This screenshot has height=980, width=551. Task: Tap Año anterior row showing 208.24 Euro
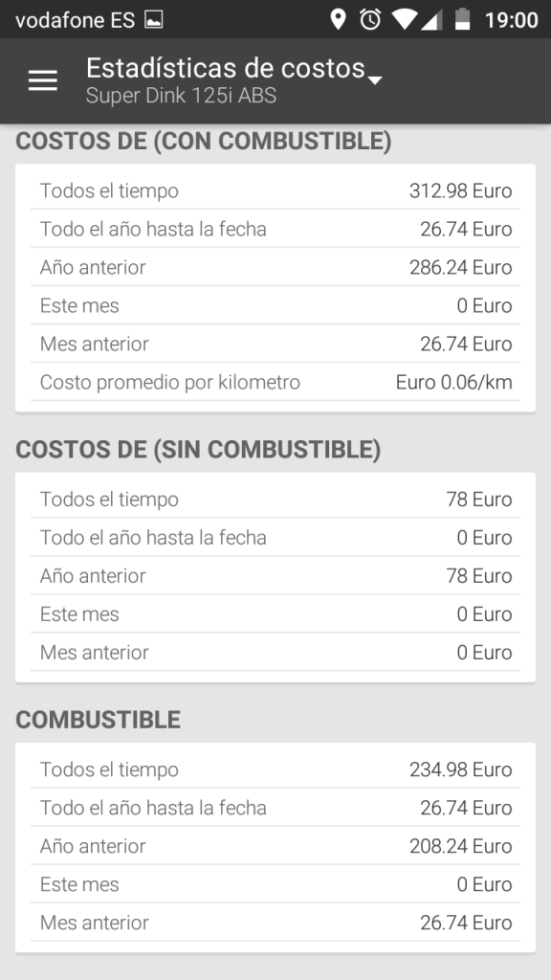[x=275, y=846]
